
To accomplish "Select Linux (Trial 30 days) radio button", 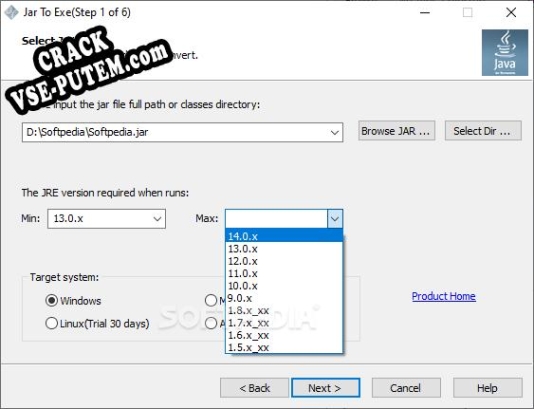I will click(51, 323).
